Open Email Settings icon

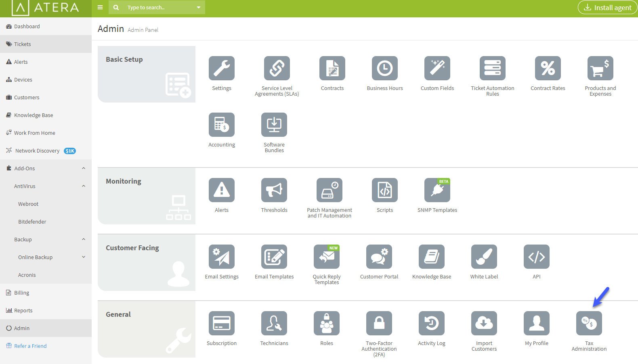[x=222, y=257]
